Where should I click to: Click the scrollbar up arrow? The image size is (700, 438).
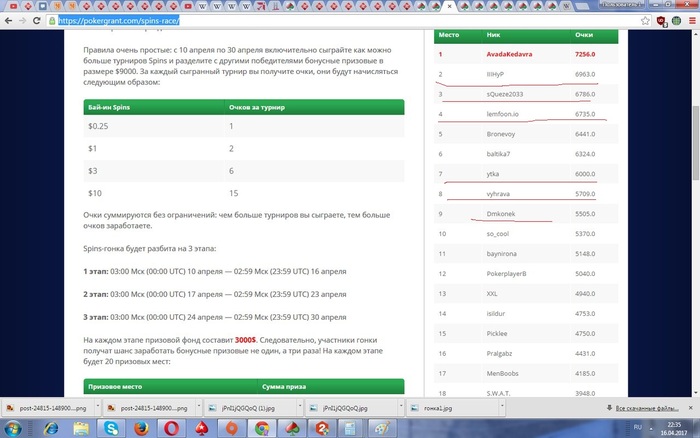tap(696, 34)
